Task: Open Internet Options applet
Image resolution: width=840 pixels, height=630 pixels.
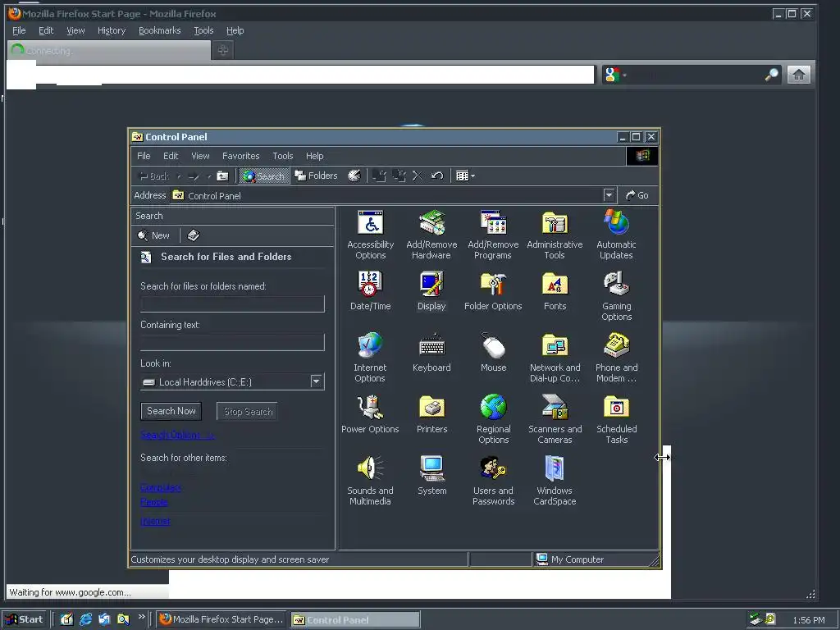Action: 370,358
